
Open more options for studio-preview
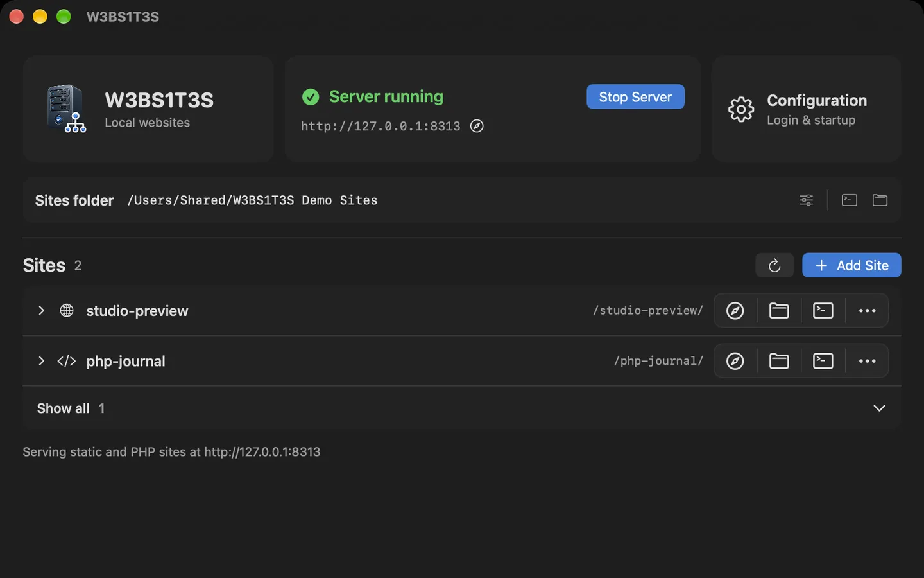868,310
